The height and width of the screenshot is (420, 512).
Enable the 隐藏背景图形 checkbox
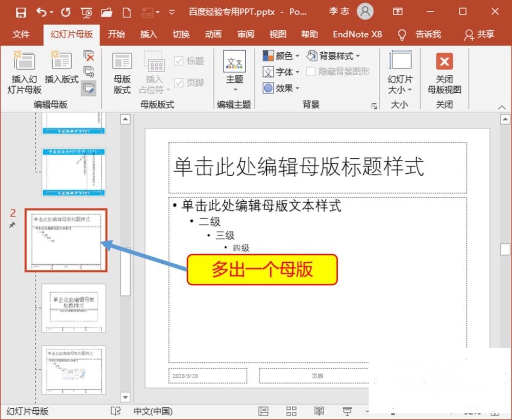[311, 72]
